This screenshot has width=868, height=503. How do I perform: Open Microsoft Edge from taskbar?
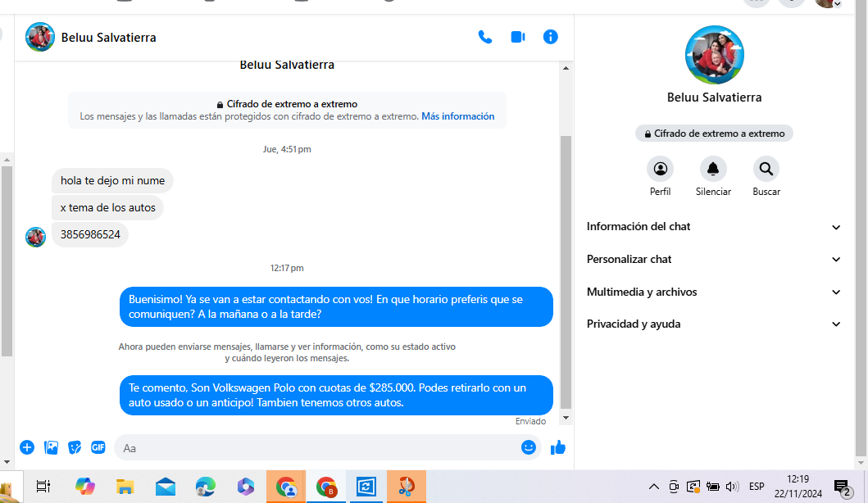coord(206,487)
